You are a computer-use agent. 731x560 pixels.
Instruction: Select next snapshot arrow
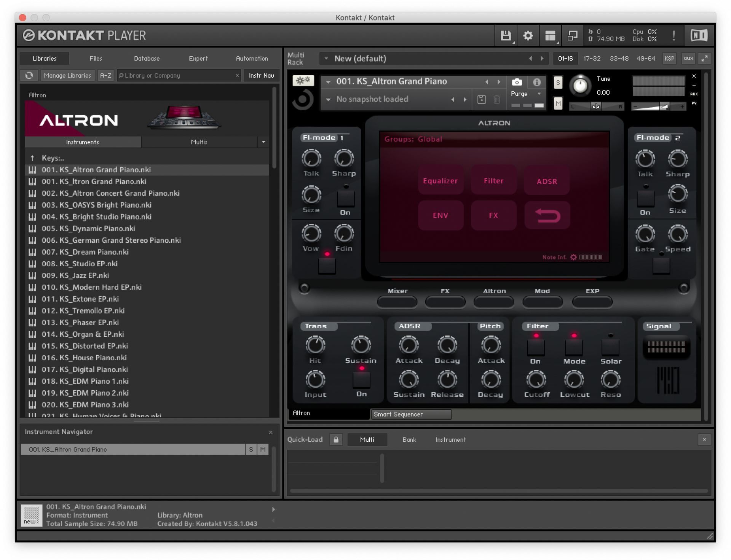(465, 100)
